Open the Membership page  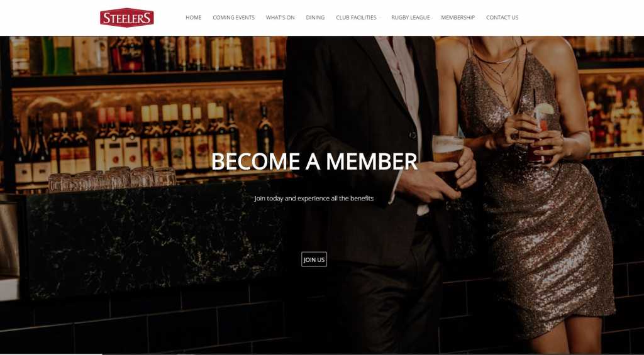coord(458,18)
